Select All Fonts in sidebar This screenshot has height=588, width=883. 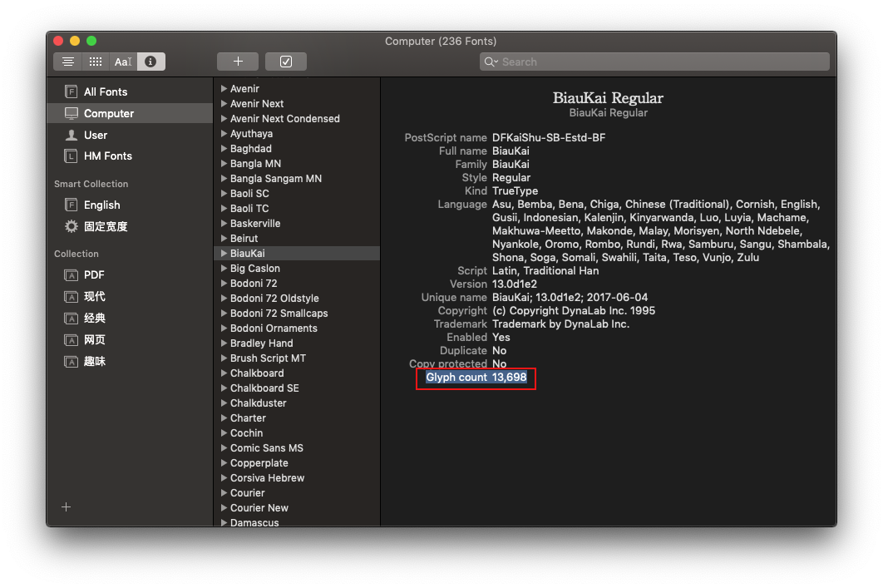130,91
